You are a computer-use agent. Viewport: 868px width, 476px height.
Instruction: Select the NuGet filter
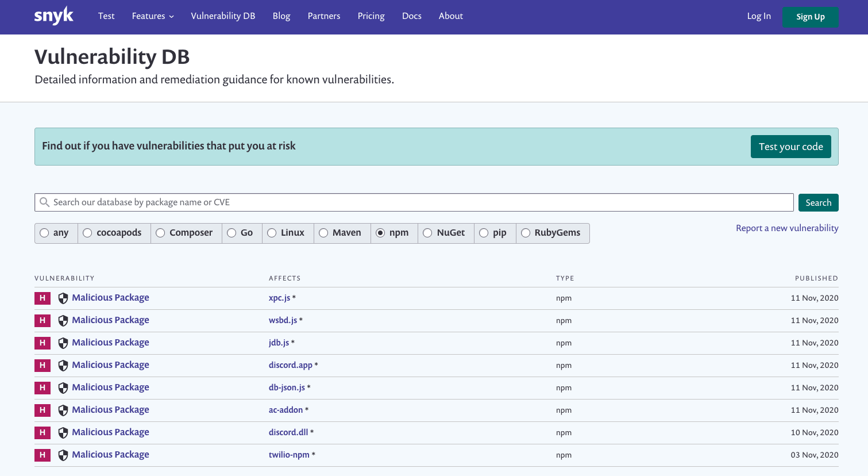(x=446, y=233)
